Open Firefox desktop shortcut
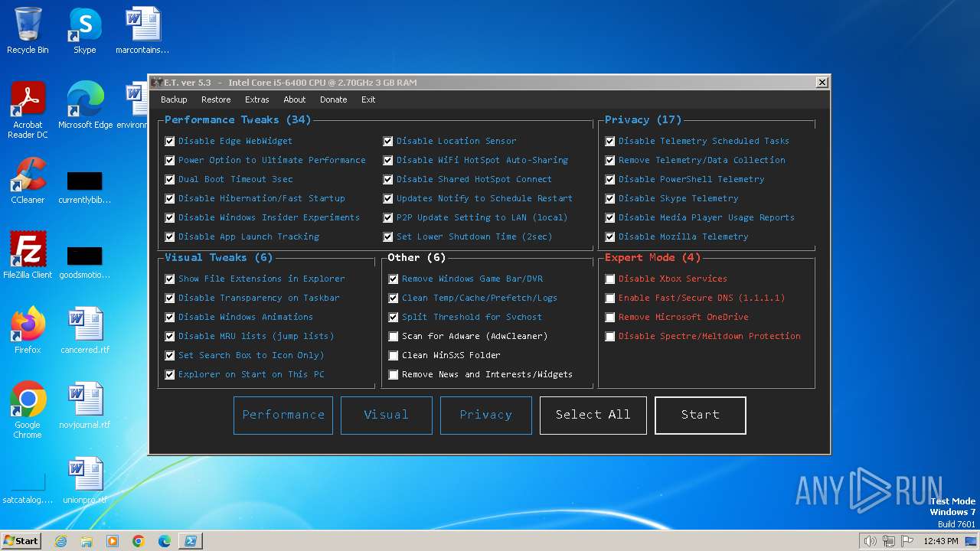Viewport: 980px width, 551px height. click(x=28, y=330)
